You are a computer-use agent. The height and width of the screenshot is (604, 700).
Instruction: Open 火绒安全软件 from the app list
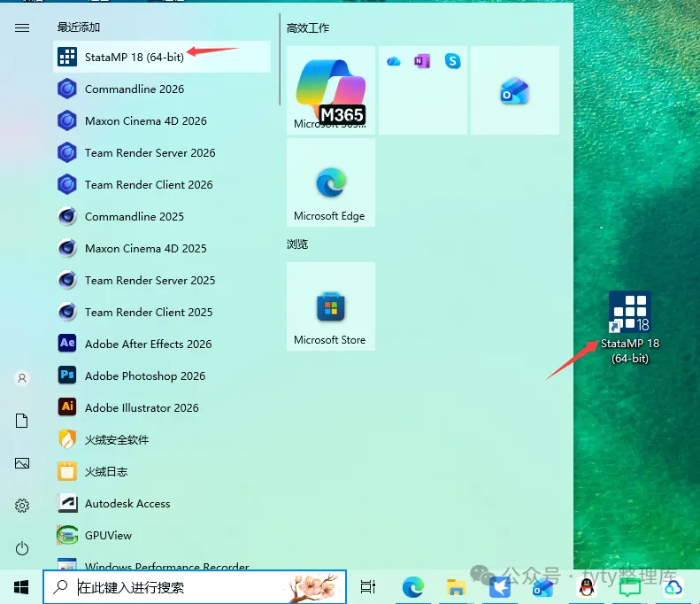pos(162,439)
